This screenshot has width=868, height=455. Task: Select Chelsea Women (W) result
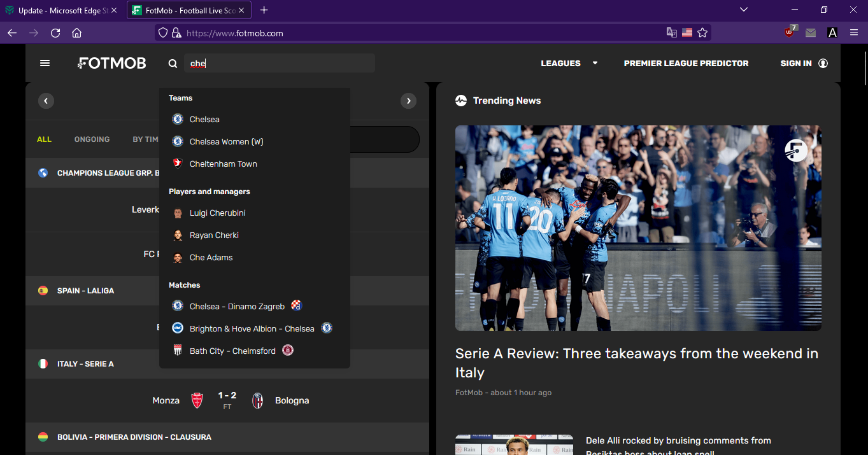coord(255,142)
